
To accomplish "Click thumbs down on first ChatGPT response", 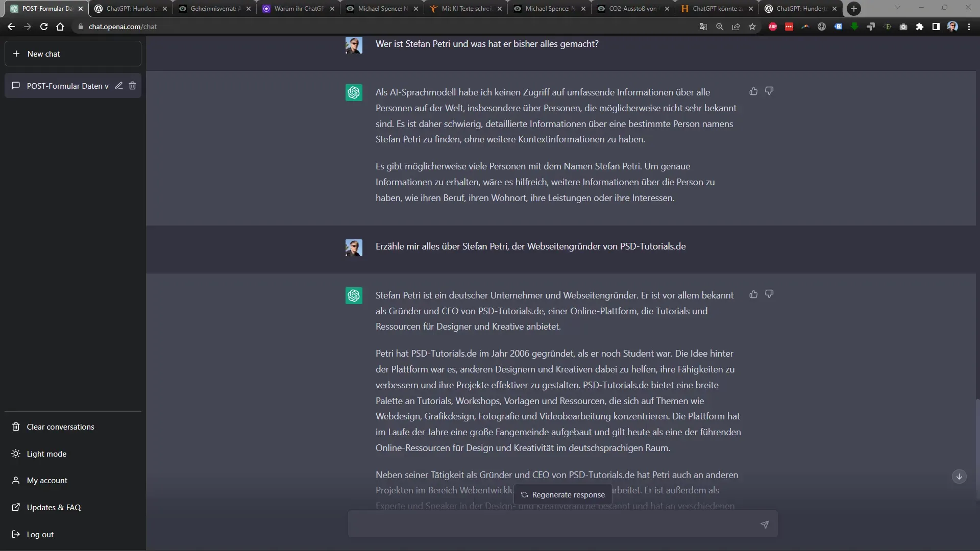I will coord(769,91).
